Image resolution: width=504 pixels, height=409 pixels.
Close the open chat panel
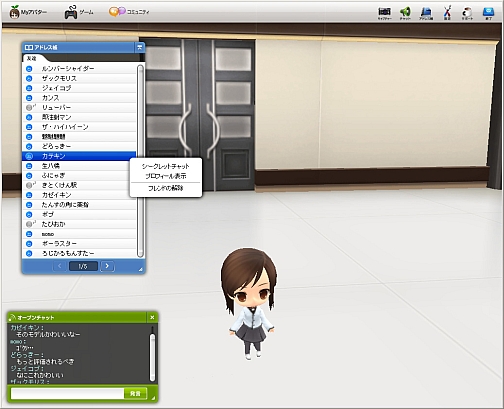(x=152, y=317)
